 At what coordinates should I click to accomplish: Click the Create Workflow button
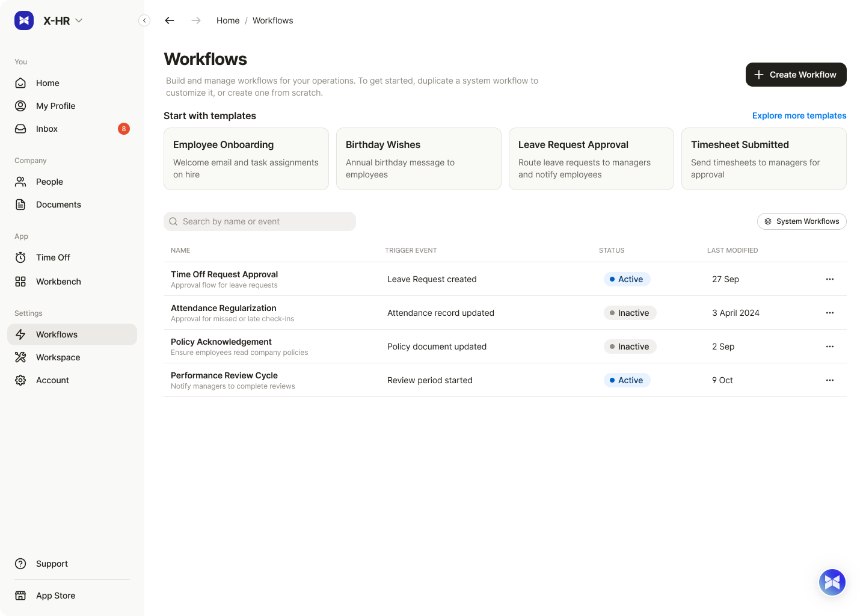tap(796, 75)
